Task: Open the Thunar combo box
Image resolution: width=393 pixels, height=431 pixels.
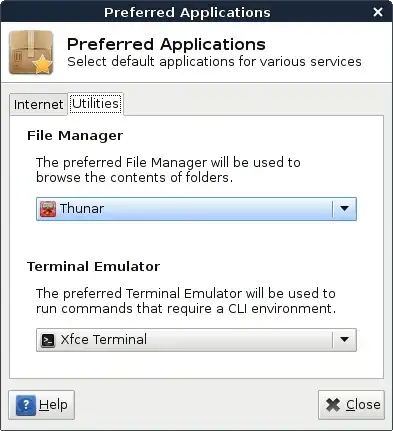Action: pos(196,209)
